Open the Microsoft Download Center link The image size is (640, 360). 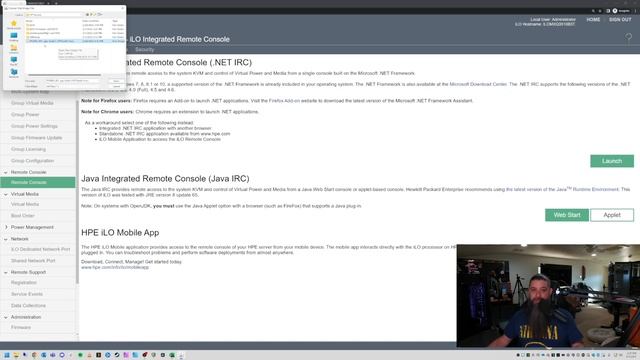pyautogui.click(x=478, y=84)
